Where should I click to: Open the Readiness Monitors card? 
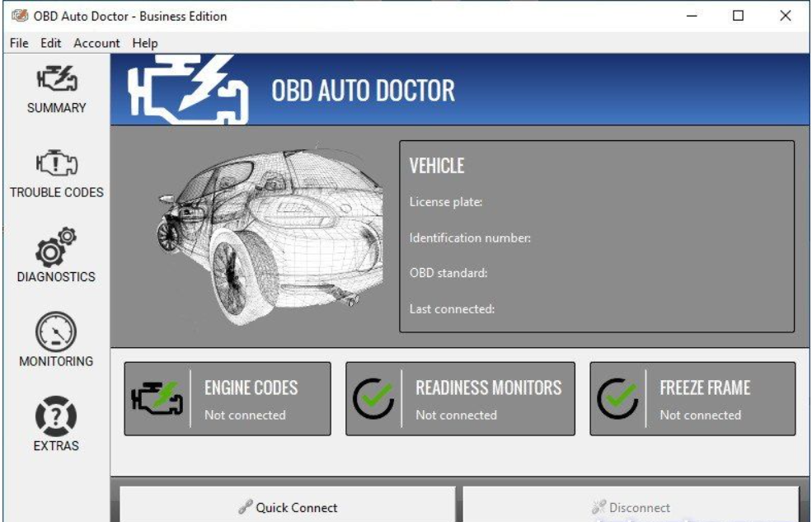pos(460,398)
